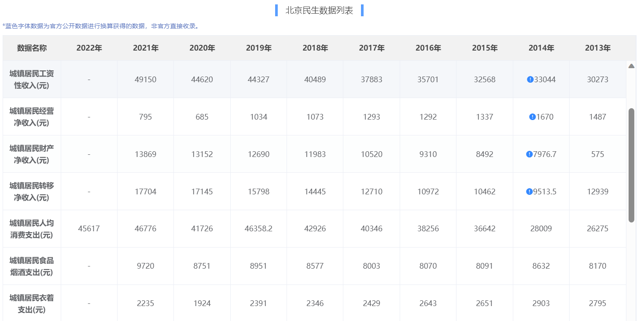Click the 12939 transfer income cell

[x=598, y=192]
